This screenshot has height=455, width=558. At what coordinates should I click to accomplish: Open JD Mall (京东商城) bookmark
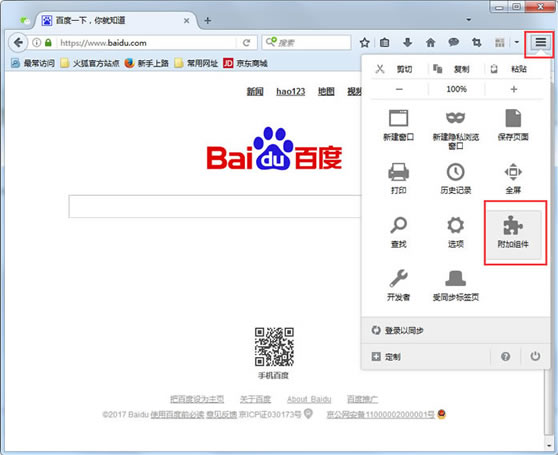pos(245,63)
